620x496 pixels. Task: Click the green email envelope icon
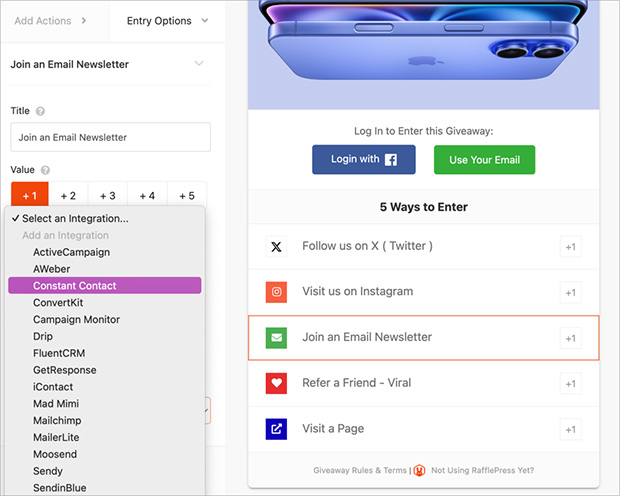tap(276, 338)
